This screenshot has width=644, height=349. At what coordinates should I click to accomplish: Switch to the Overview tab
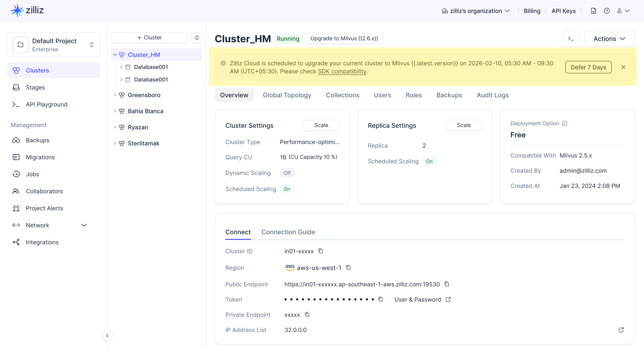pyautogui.click(x=234, y=95)
